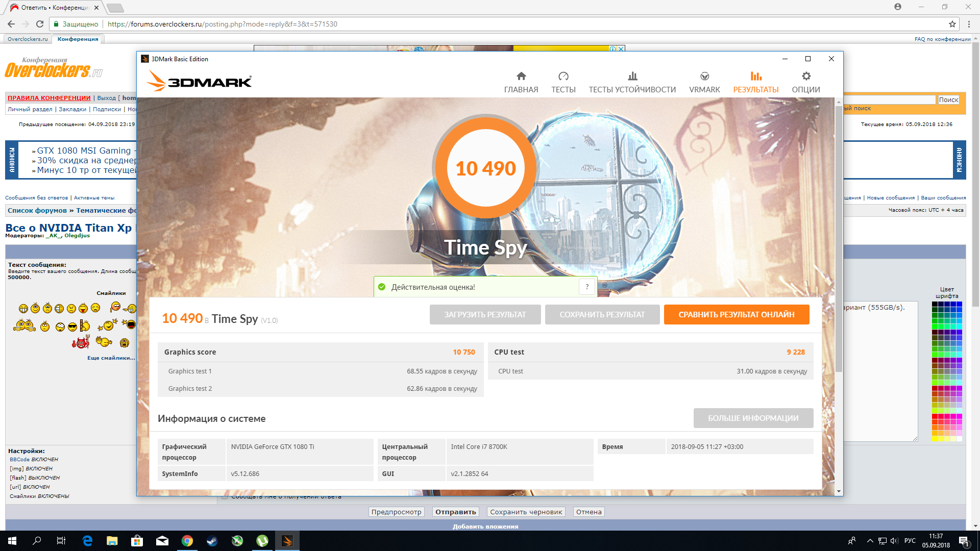The image size is (980, 551).
Task: Open the Home (ГЛАВНАЯ) icon in 3DMark
Action: pyautogui.click(x=521, y=77)
